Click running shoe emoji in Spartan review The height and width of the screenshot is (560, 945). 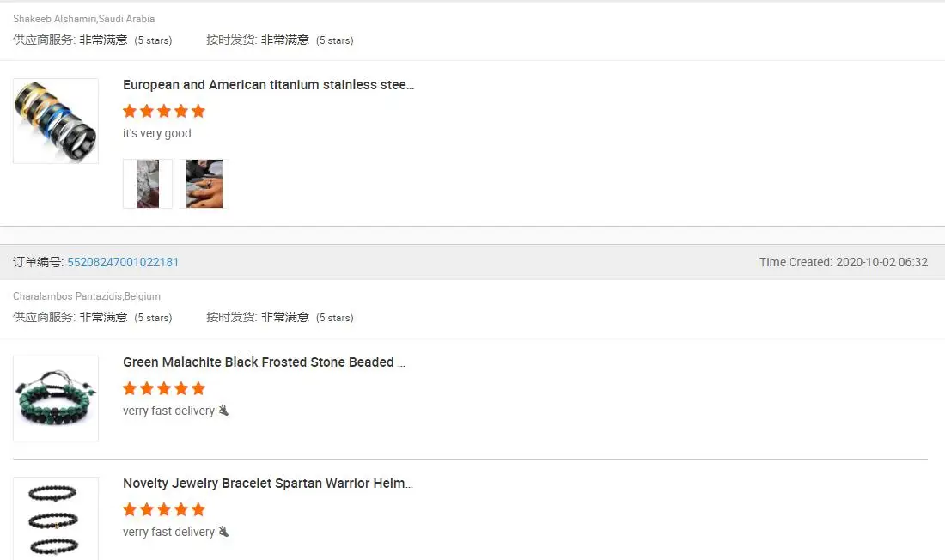click(223, 532)
